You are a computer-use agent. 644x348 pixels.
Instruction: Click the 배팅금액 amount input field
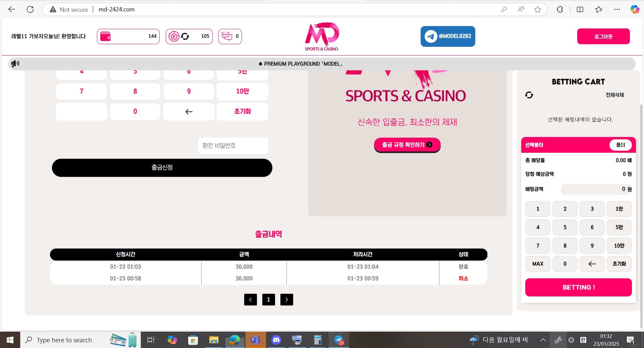coord(596,189)
